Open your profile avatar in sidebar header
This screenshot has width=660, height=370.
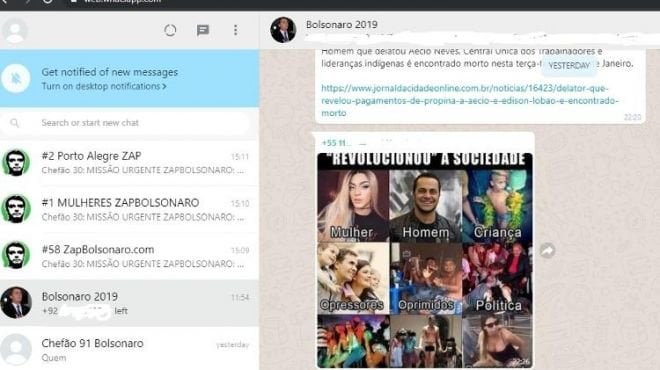(15, 30)
